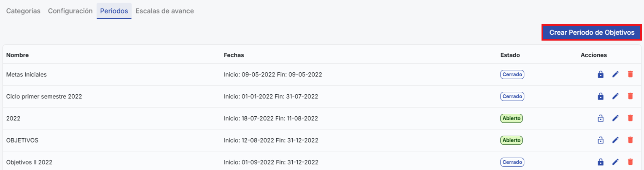Click the lock icon for Metas Iniciales

[601, 74]
